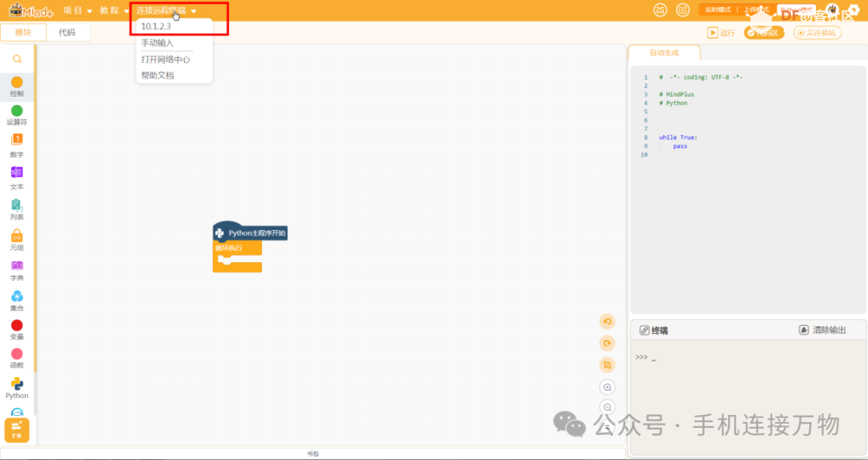Open the 教程 menu
Image resolution: width=868 pixels, height=460 pixels.
[x=114, y=10]
